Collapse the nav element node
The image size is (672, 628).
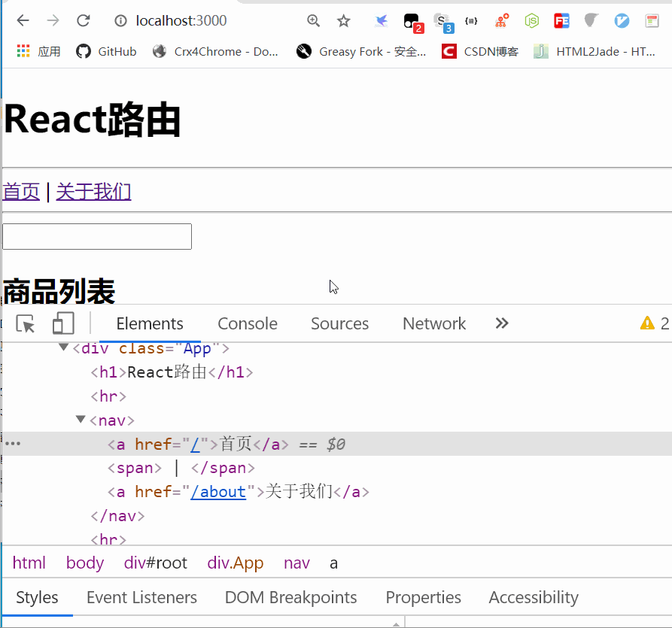[x=81, y=420]
